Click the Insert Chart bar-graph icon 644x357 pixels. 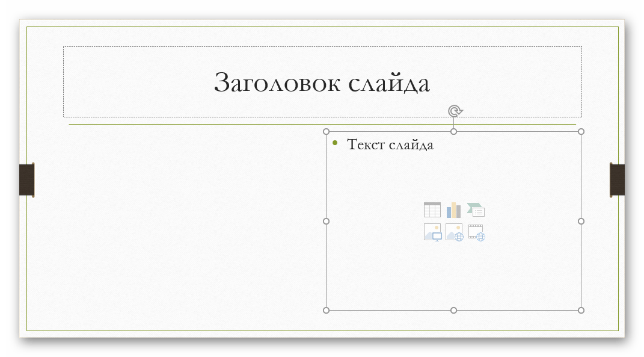(453, 210)
